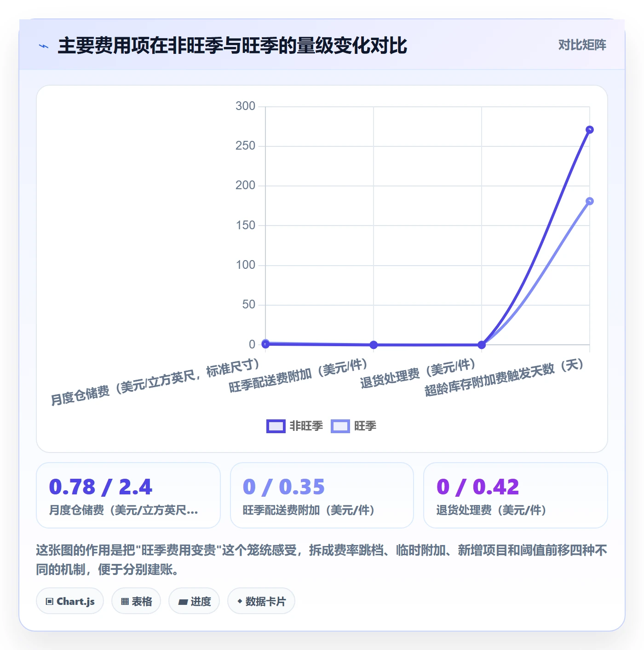Click the 200 y-axis tick label
This screenshot has width=644, height=650.
pos(245,186)
